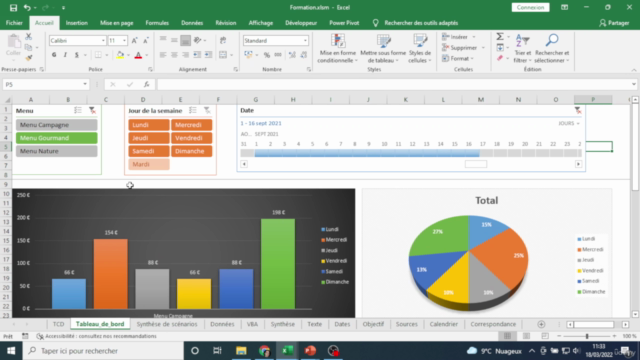Open Trier et filtrer menu
This screenshot has height=360, width=640.
click(x=522, y=48)
